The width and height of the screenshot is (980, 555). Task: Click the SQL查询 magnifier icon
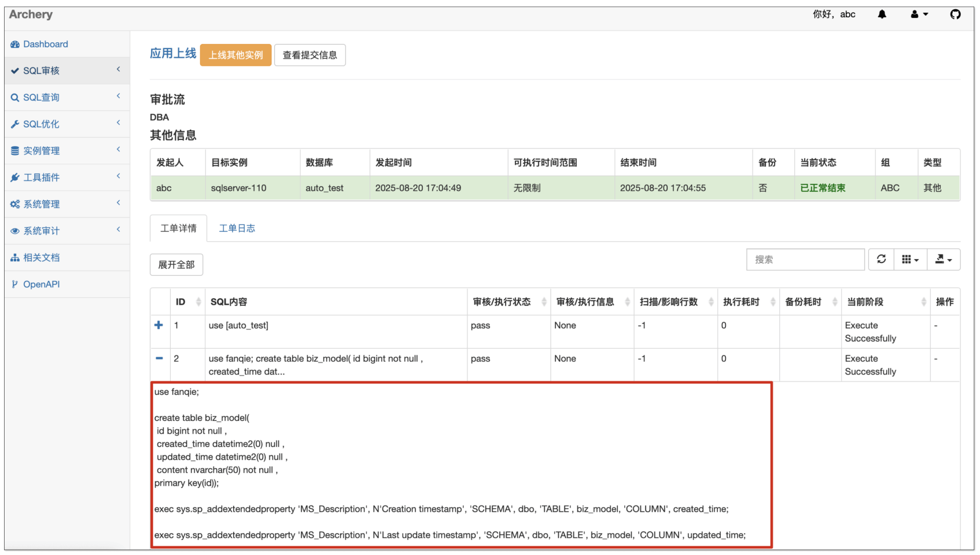(x=15, y=98)
